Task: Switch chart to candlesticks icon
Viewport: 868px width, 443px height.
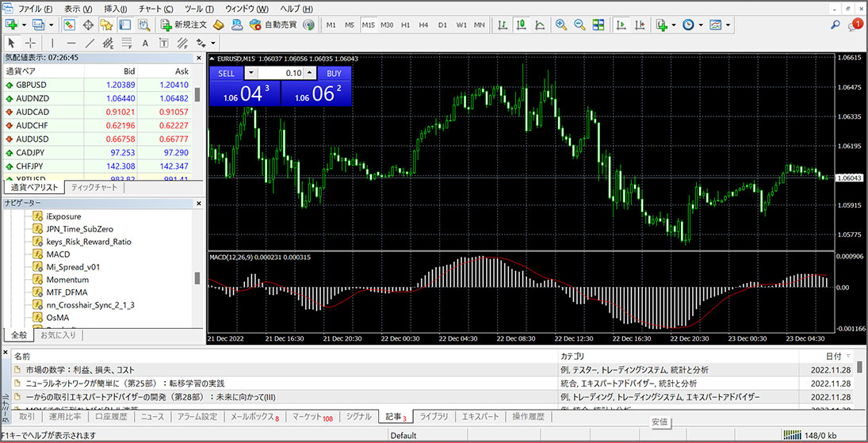Action: [x=521, y=25]
